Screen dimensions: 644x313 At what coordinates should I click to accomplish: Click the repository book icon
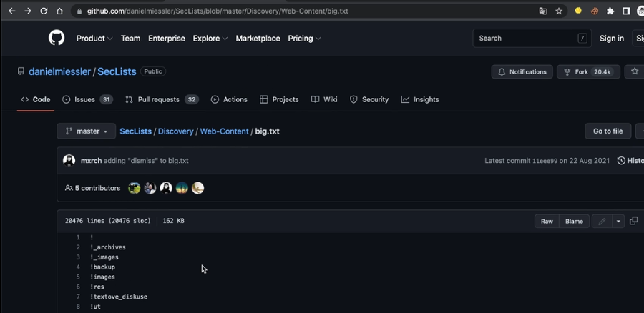(21, 71)
